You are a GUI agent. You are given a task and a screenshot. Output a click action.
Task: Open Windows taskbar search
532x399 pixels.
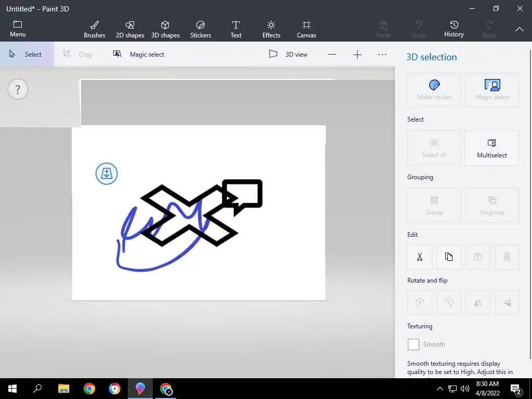pos(37,389)
